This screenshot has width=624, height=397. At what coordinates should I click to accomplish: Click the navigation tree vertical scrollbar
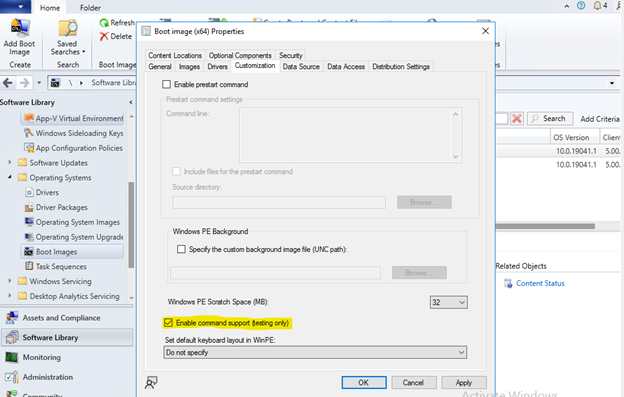[x=131, y=225]
